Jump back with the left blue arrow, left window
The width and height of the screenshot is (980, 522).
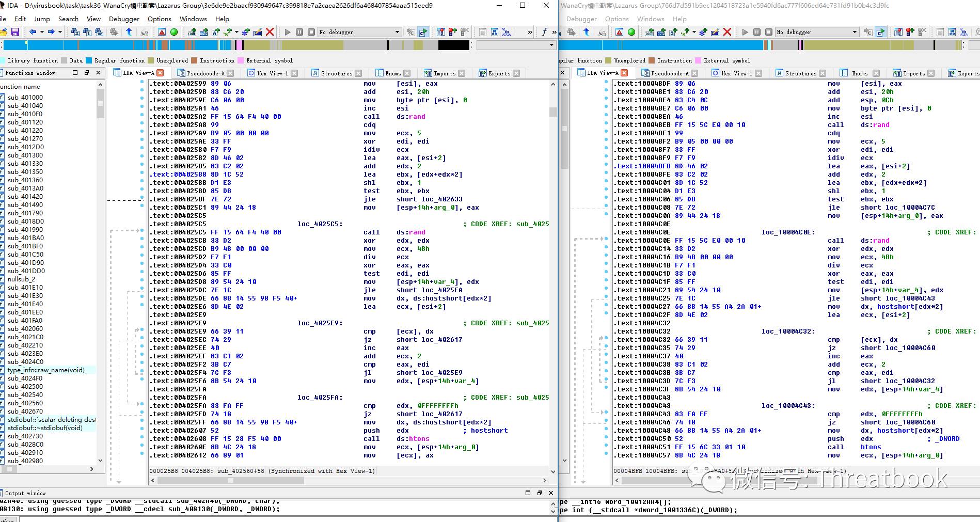tap(33, 32)
